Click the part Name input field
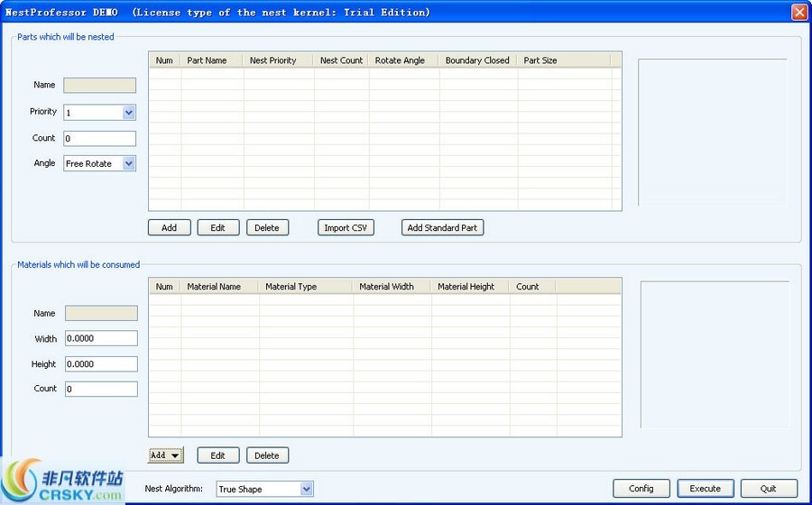Screen dimensions: 812x505 pyautogui.click(x=100, y=86)
